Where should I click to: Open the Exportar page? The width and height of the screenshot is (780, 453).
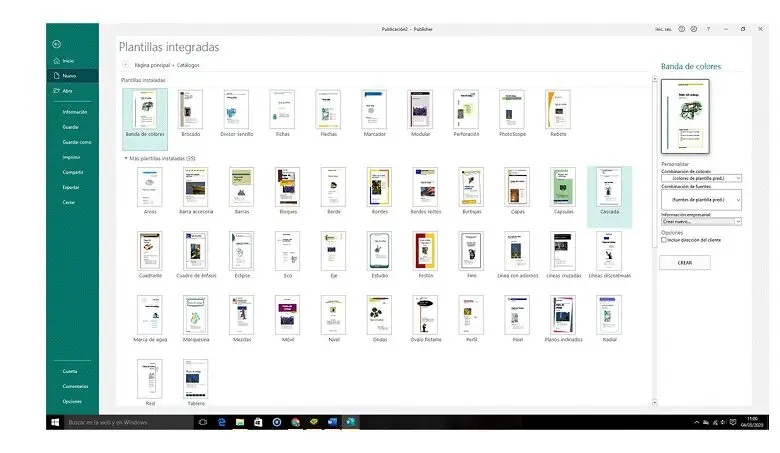pos(71,187)
